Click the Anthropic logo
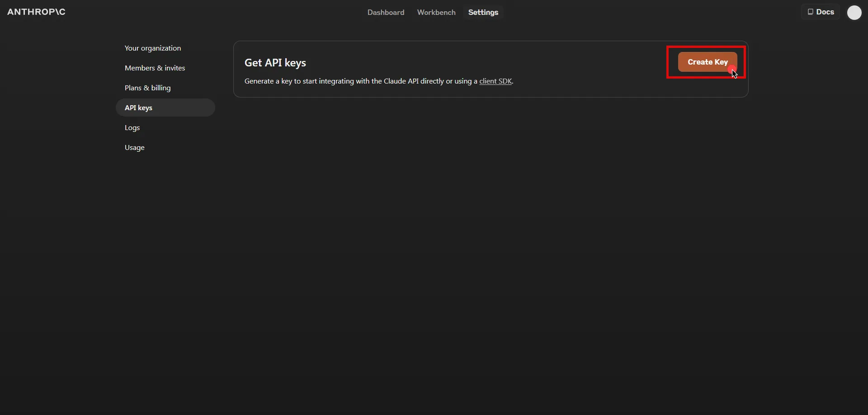The width and height of the screenshot is (868, 415). pyautogui.click(x=36, y=12)
